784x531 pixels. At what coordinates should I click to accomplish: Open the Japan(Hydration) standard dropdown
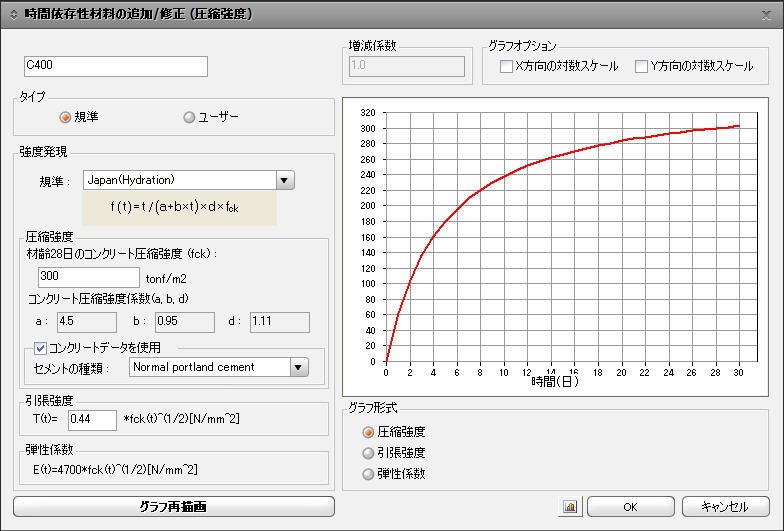coord(285,181)
